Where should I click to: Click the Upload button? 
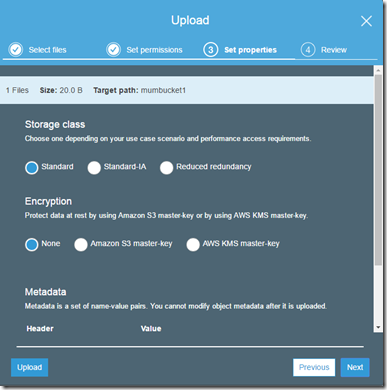pos(29,367)
